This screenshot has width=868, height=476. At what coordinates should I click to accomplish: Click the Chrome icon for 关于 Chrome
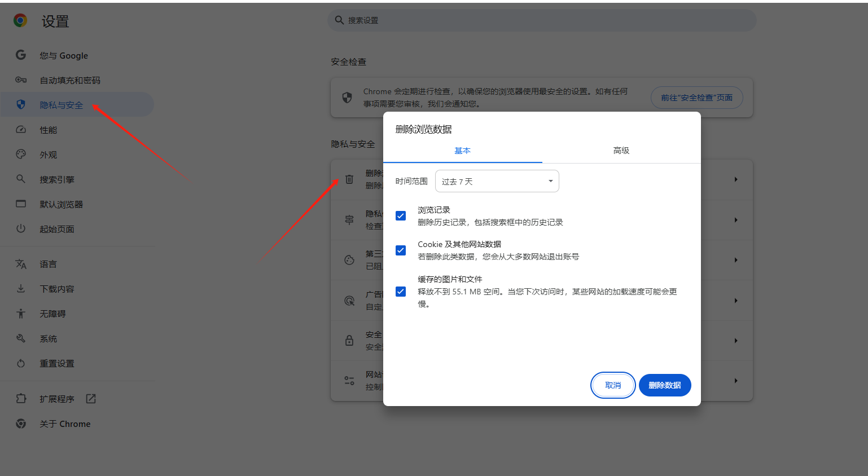(x=21, y=424)
